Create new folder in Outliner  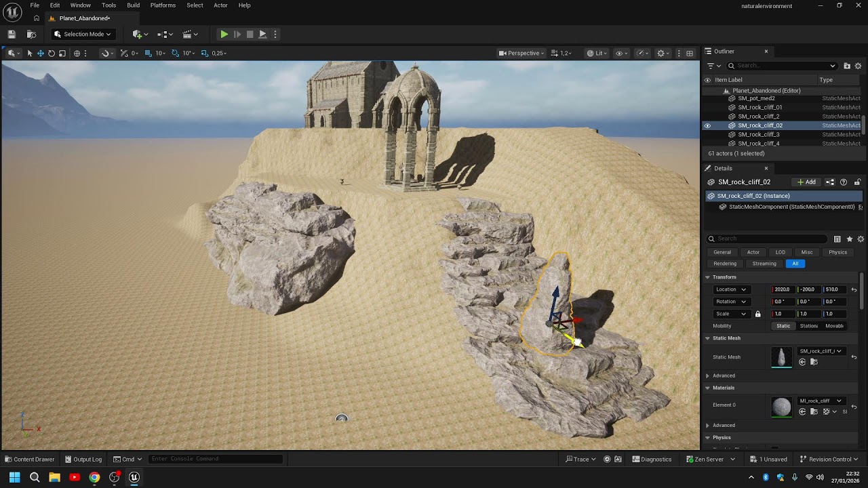(x=847, y=66)
